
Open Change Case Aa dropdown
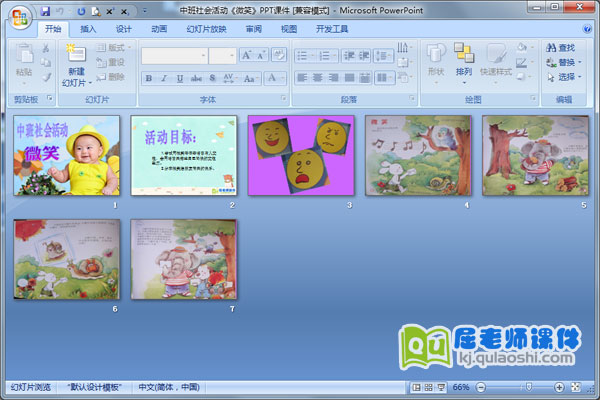(251, 78)
